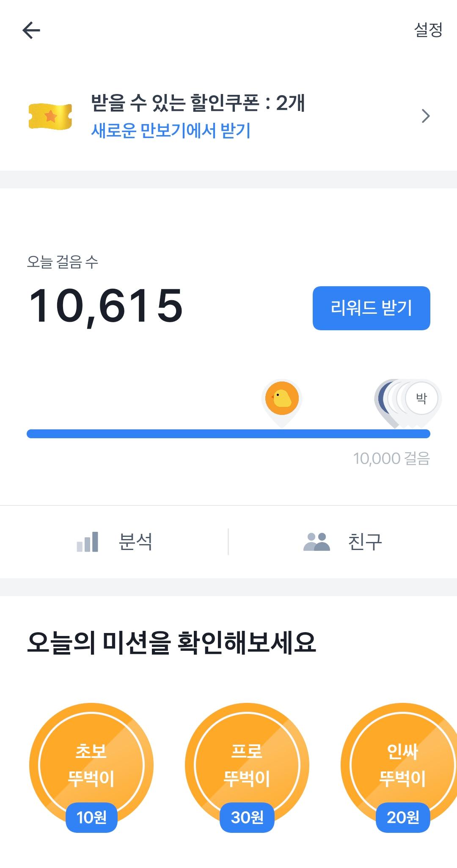Open 설정 settings
The height and width of the screenshot is (868, 457).
click(428, 30)
